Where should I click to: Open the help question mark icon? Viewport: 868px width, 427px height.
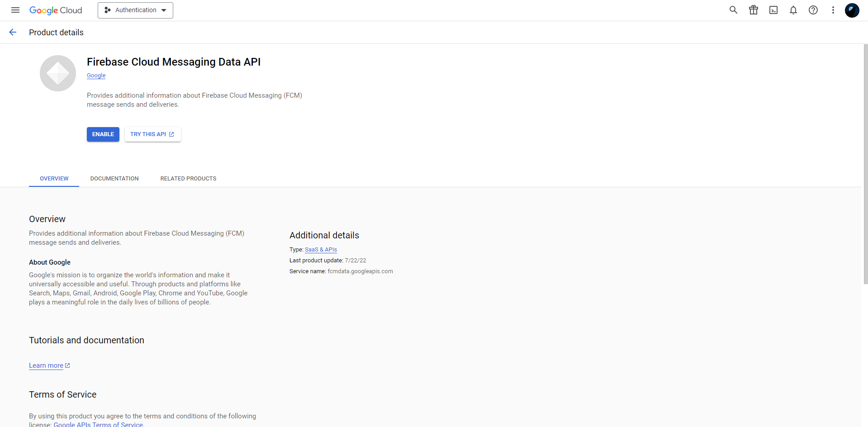(813, 10)
